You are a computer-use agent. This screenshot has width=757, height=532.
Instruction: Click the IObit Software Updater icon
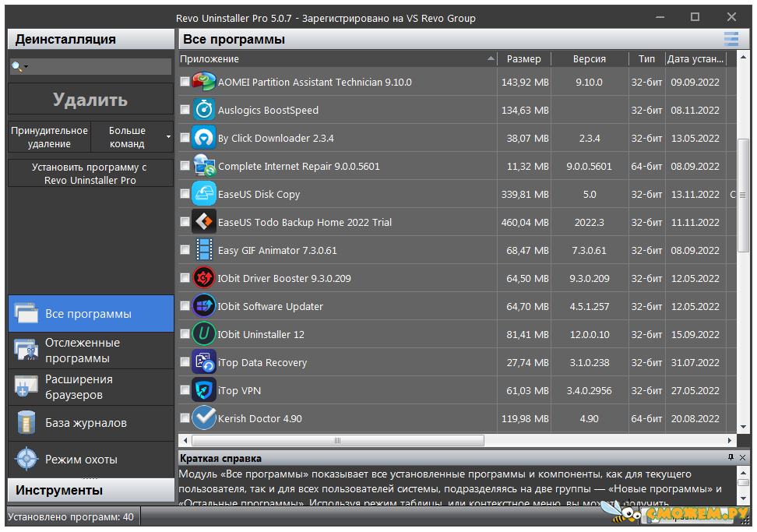204,305
